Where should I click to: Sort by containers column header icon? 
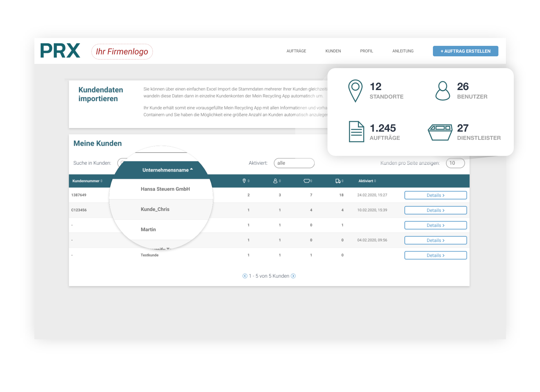click(308, 181)
